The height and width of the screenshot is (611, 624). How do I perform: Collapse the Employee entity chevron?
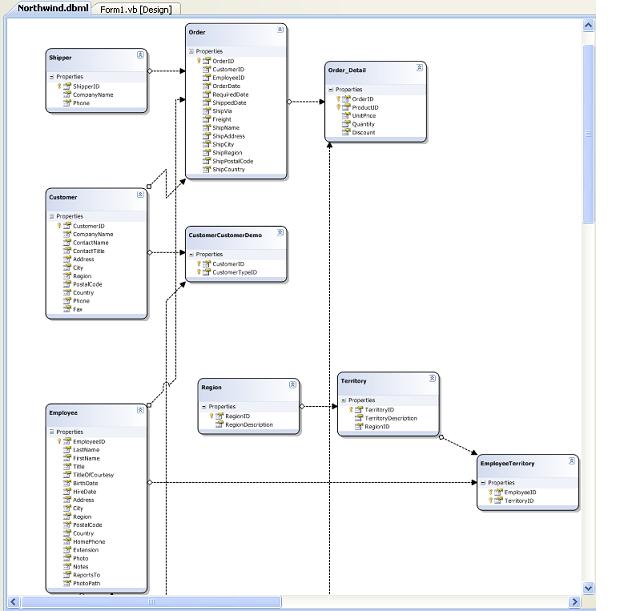pyautogui.click(x=140, y=410)
